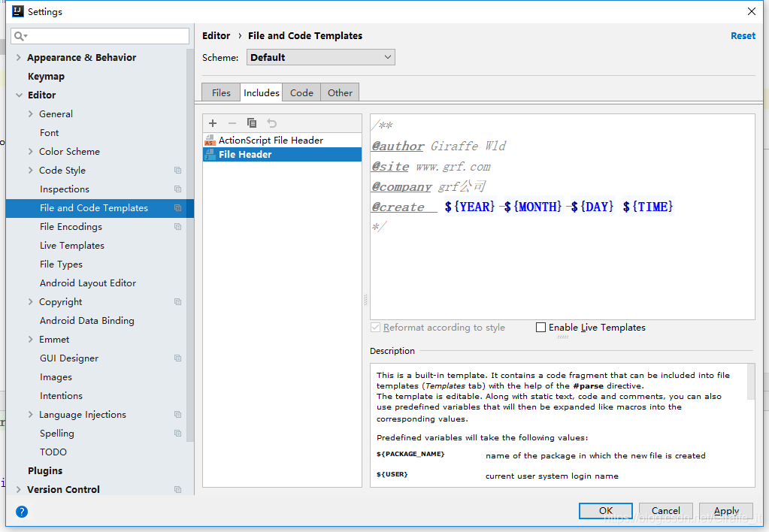The width and height of the screenshot is (769, 532).
Task: Enable Live Templates checkbox
Action: [x=540, y=327]
